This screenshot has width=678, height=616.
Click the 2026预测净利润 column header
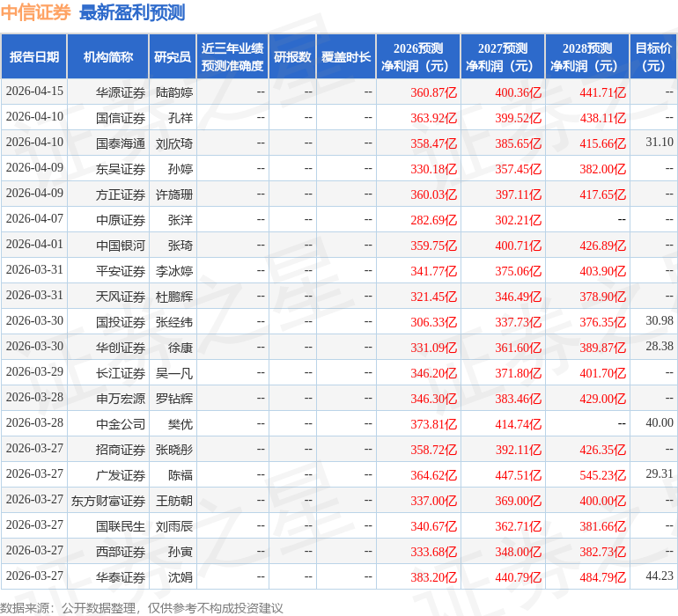pyautogui.click(x=418, y=56)
